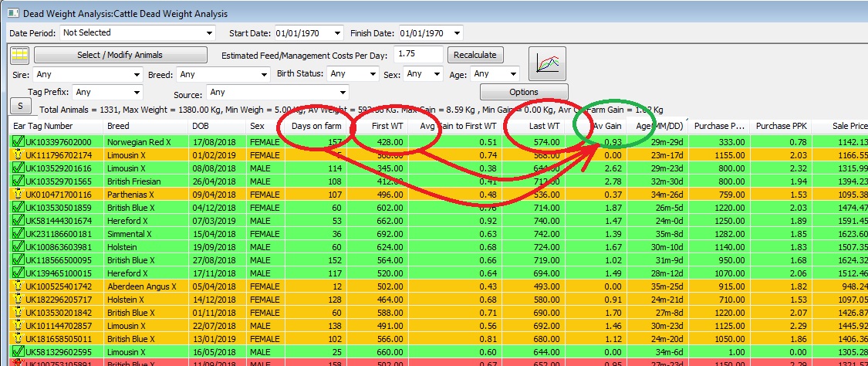Screen dimensions: 868x366
Task: Click cow icon for UK181658505011
Action: tap(18, 339)
